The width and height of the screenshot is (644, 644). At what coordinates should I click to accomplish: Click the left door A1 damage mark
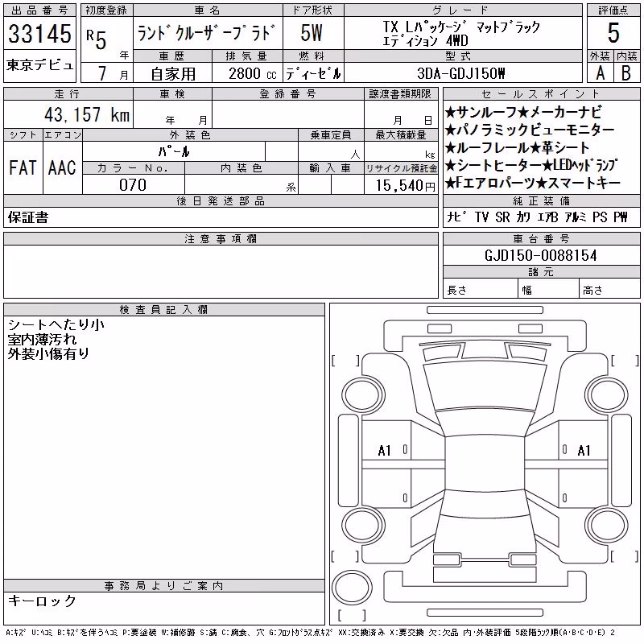click(x=384, y=451)
